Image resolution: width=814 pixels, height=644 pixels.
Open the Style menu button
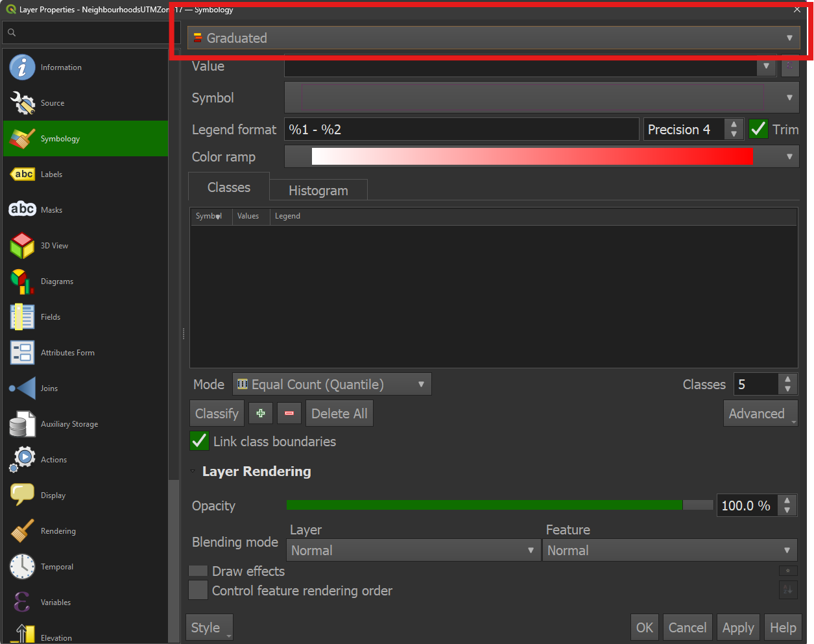[x=209, y=627]
